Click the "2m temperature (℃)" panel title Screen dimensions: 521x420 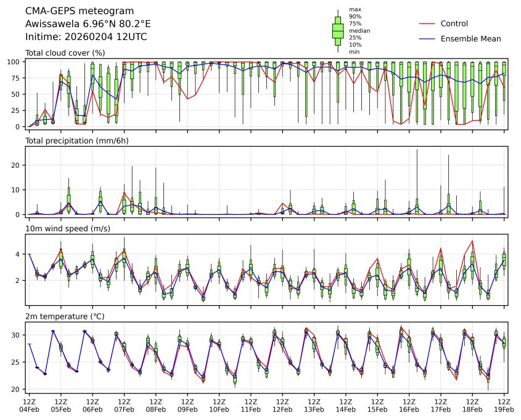65,316
